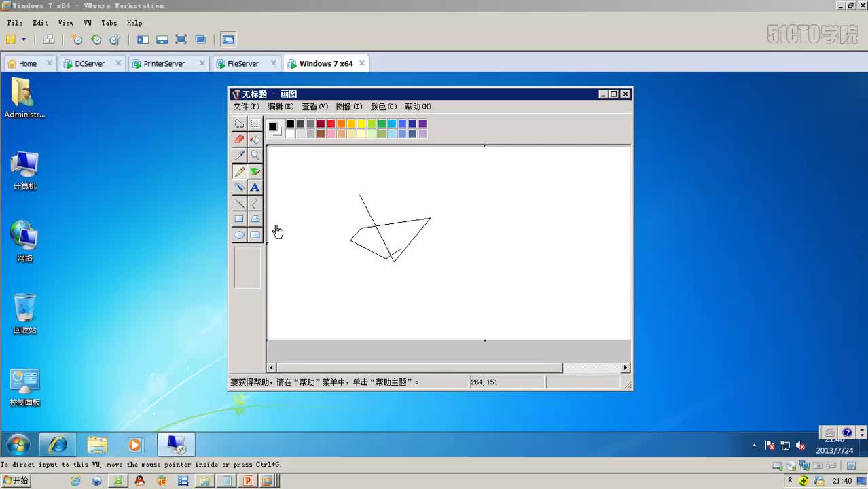Open the VMware Help menu
Image resolution: width=868 pixels, height=489 pixels.
click(x=134, y=23)
